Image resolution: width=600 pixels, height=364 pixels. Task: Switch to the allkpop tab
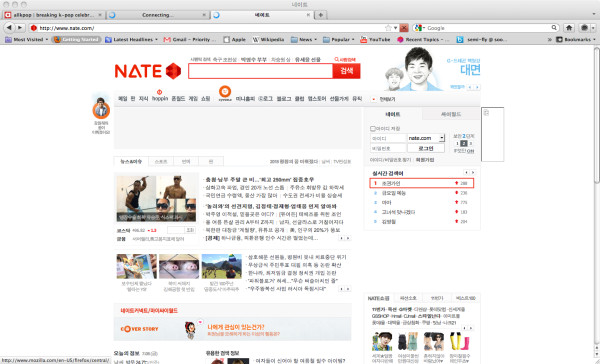pos(54,15)
